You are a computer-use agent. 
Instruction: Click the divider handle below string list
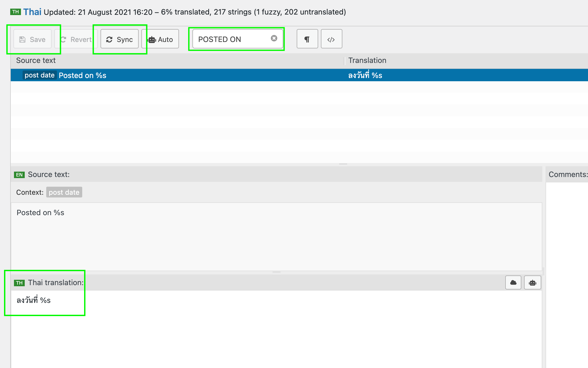343,164
